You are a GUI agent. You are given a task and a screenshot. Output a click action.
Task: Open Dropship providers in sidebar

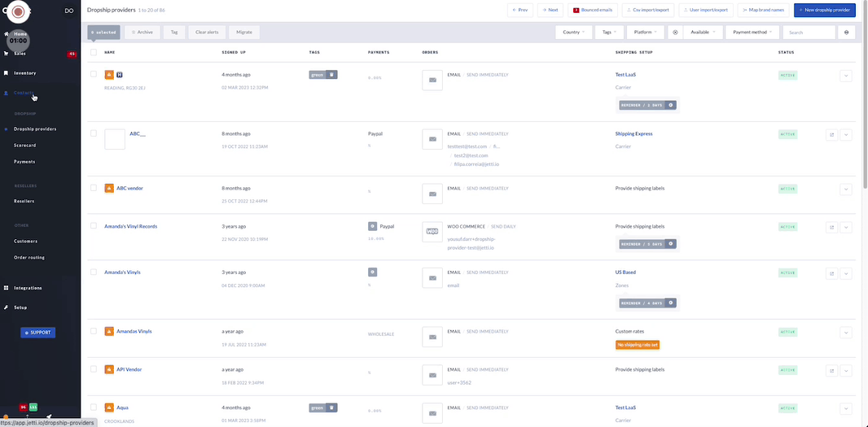35,129
